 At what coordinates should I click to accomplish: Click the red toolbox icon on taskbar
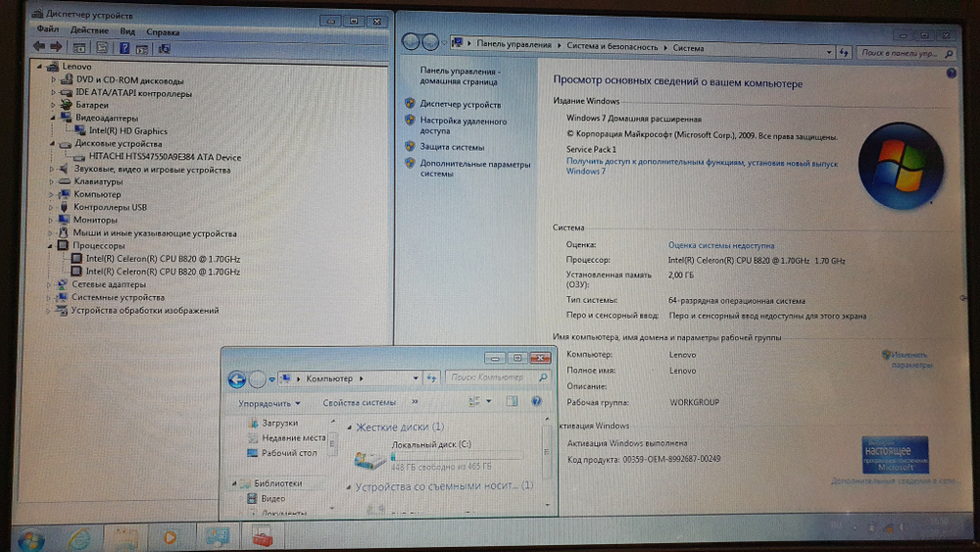263,536
